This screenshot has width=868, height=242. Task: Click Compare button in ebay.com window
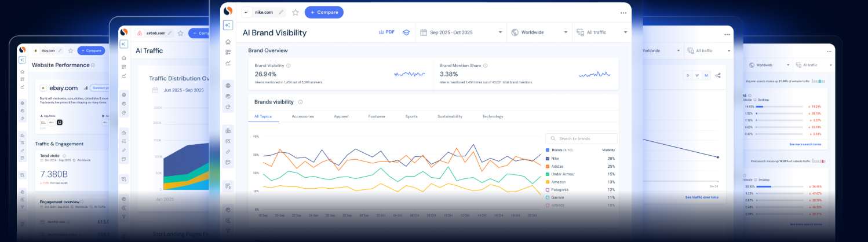(x=91, y=50)
